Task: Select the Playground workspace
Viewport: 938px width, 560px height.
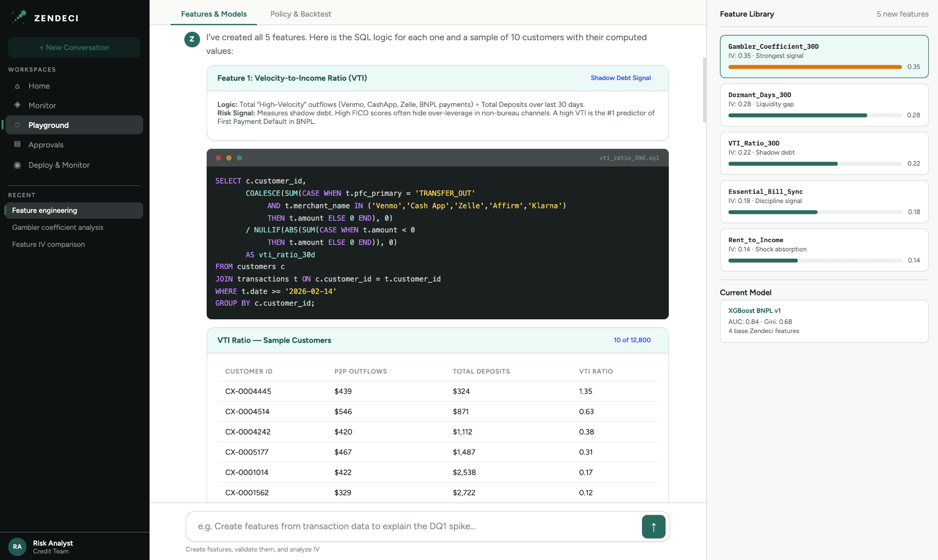Action: pyautogui.click(x=74, y=125)
